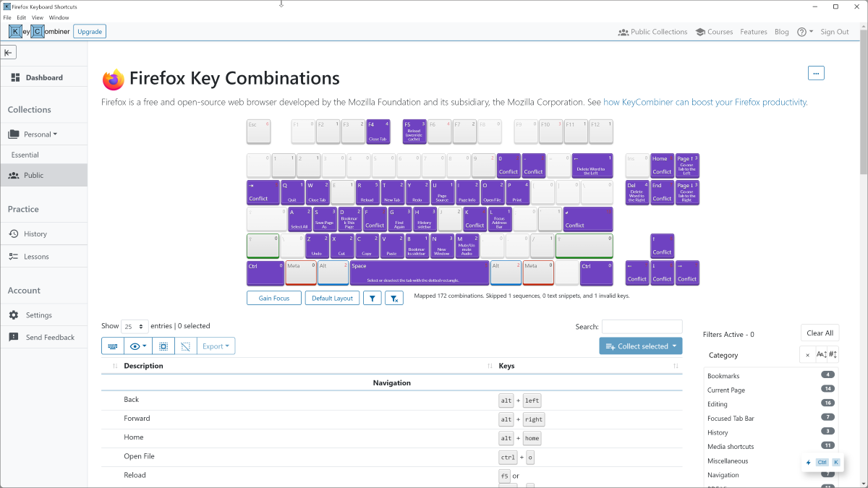Clear keyboard filter with crossed funnel icon
Viewport: 868px width, 488px height.
click(393, 298)
